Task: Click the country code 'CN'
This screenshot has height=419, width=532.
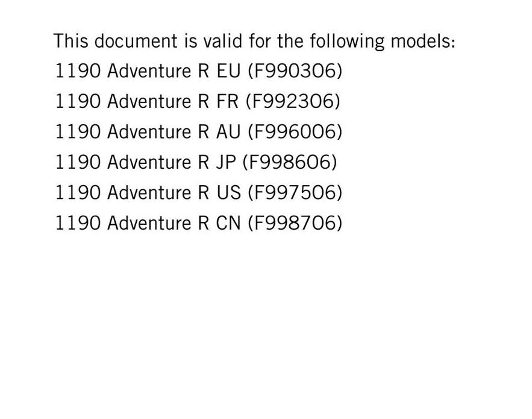Action: pyautogui.click(x=228, y=223)
